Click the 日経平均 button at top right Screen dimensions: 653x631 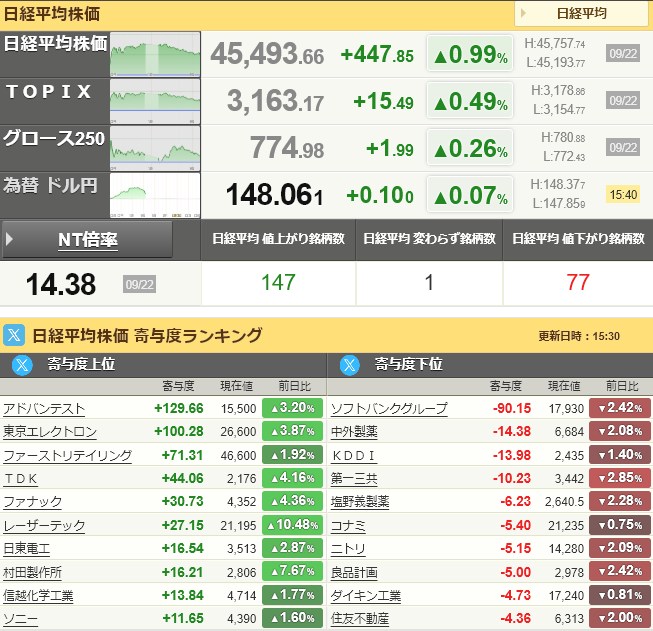click(x=581, y=14)
